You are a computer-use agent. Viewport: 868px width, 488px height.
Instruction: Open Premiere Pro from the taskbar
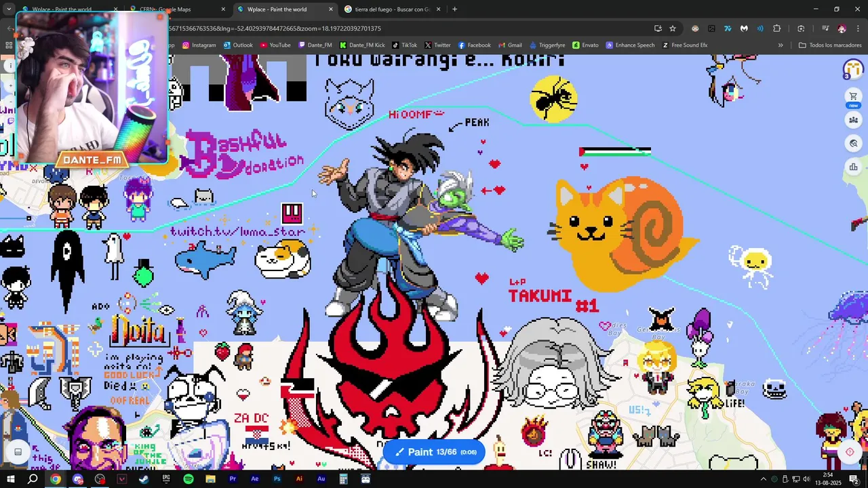pyautogui.click(x=233, y=479)
